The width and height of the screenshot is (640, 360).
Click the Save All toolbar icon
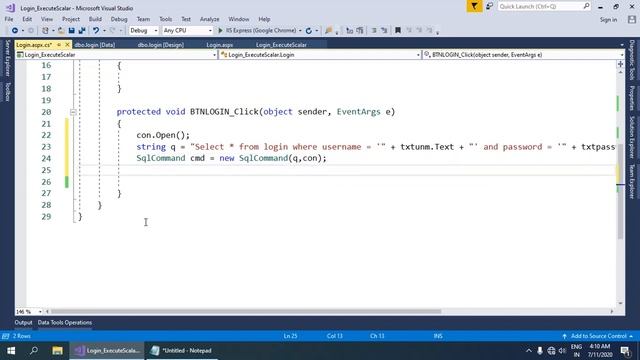pyautogui.click(x=82, y=31)
